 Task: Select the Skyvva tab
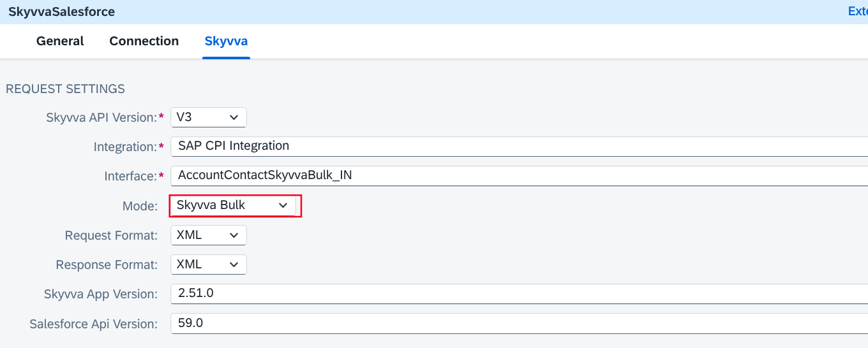pos(226,41)
